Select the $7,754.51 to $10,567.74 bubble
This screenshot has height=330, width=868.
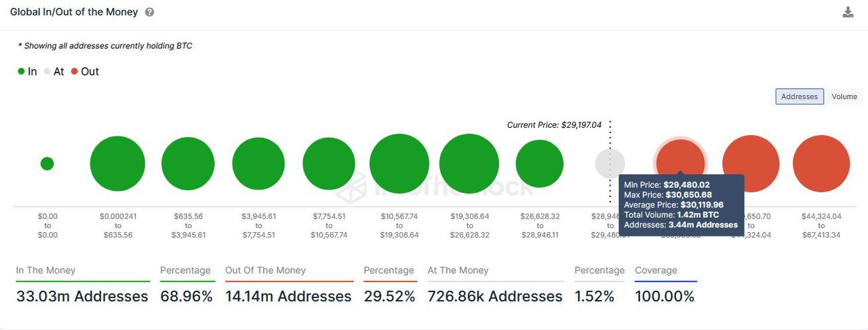[329, 164]
